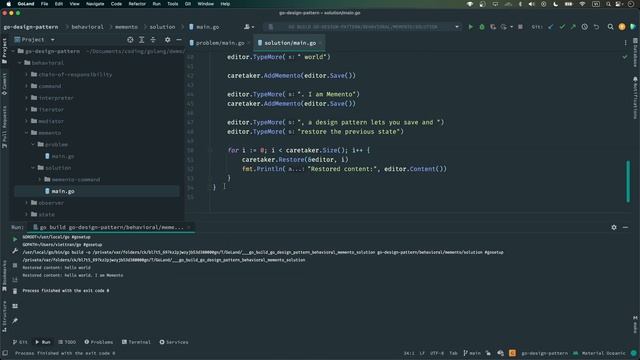640x360 pixels.
Task: Open the Refactor menu
Action: coord(137,4)
